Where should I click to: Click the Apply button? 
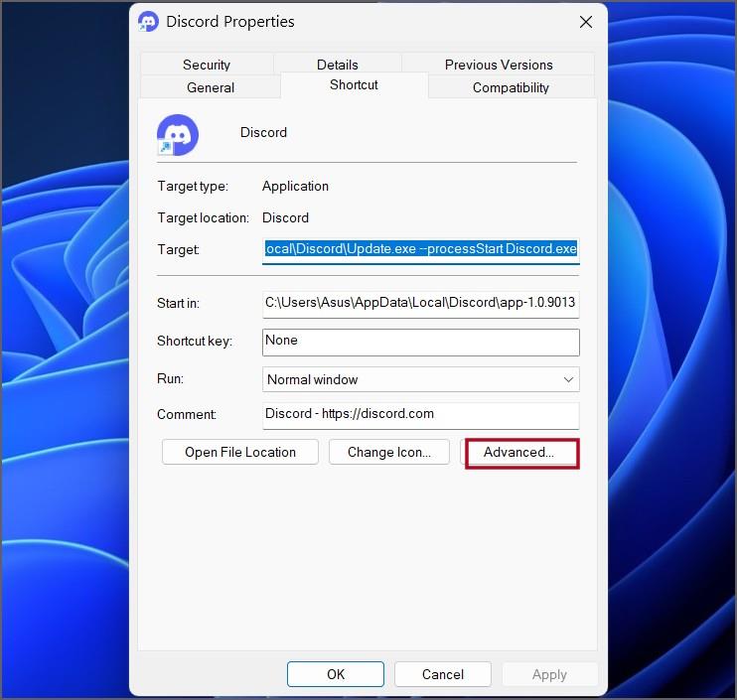click(x=549, y=674)
